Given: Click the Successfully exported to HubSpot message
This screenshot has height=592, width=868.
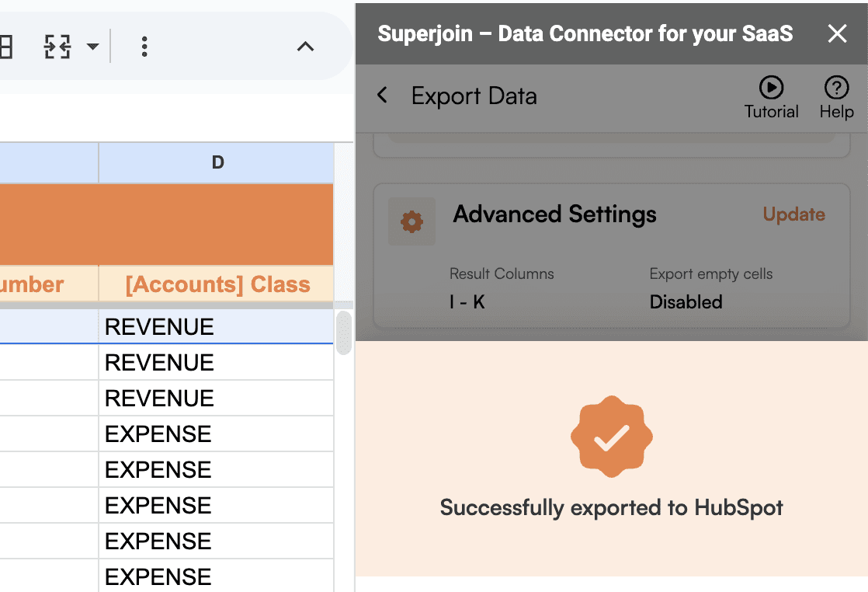Looking at the screenshot, I should click(611, 508).
